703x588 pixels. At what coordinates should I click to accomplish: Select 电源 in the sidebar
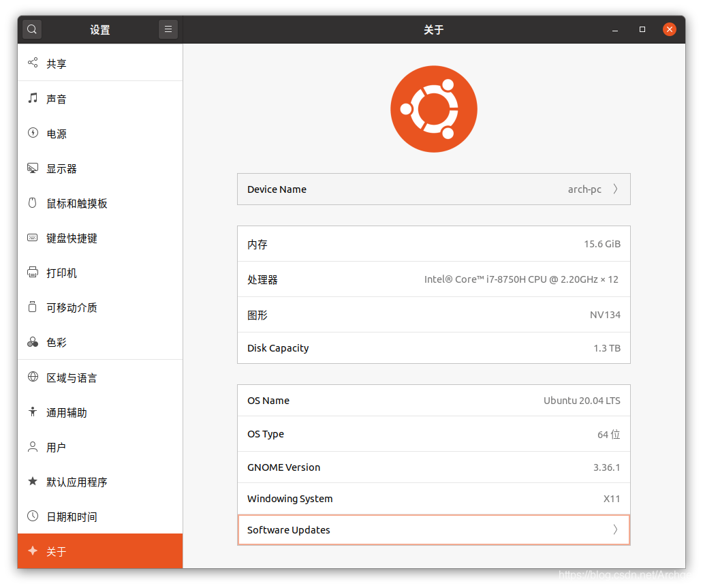tap(100, 134)
